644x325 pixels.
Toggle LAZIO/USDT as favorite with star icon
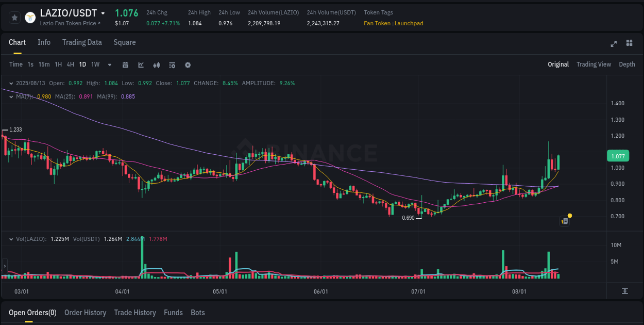point(14,17)
